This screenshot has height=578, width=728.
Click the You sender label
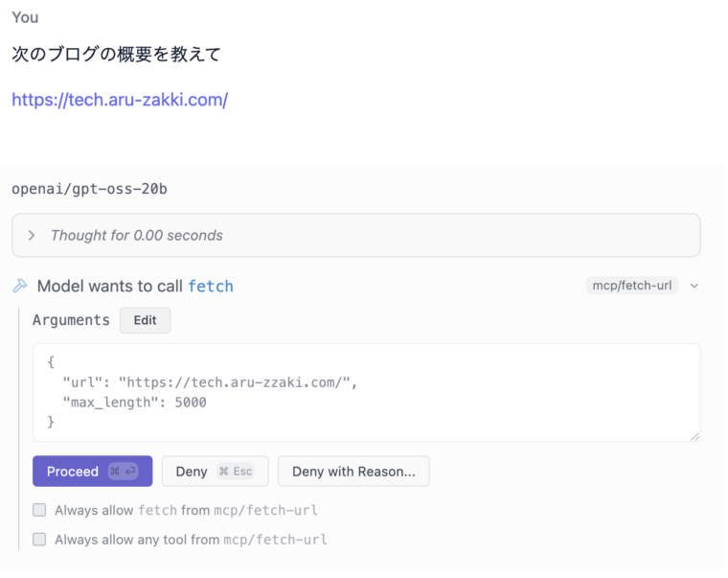tap(25, 17)
